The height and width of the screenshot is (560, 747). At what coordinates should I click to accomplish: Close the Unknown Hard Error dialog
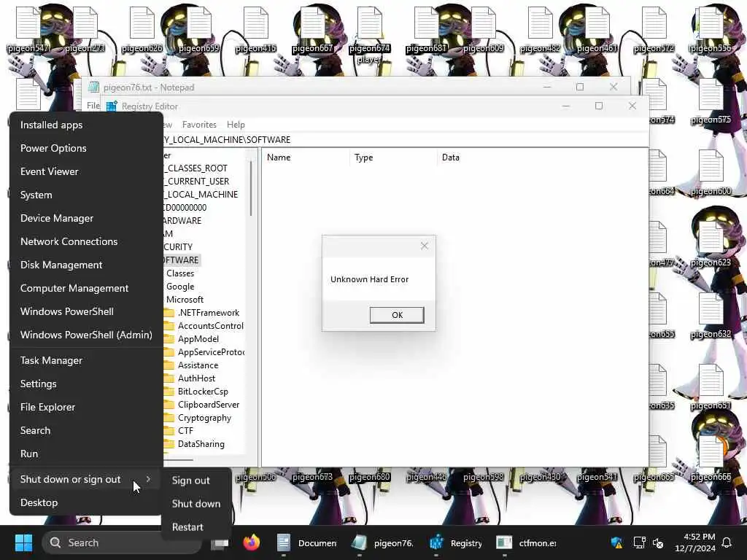425,246
